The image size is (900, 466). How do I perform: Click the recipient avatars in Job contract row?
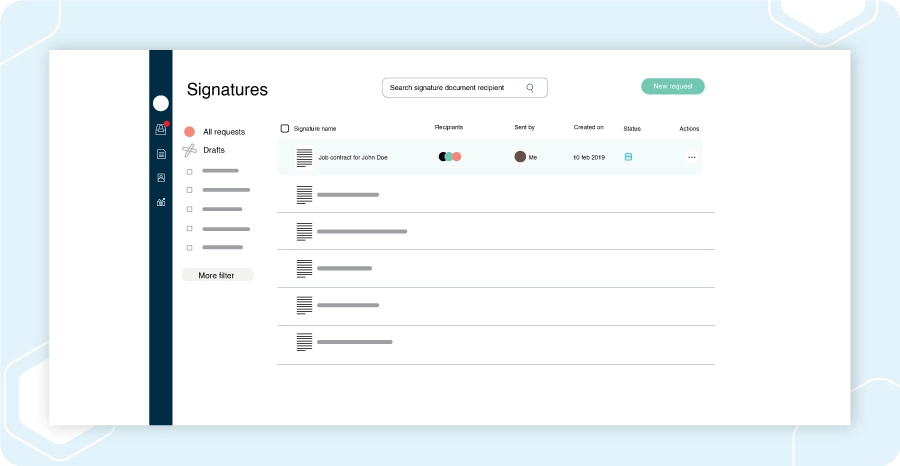click(450, 157)
